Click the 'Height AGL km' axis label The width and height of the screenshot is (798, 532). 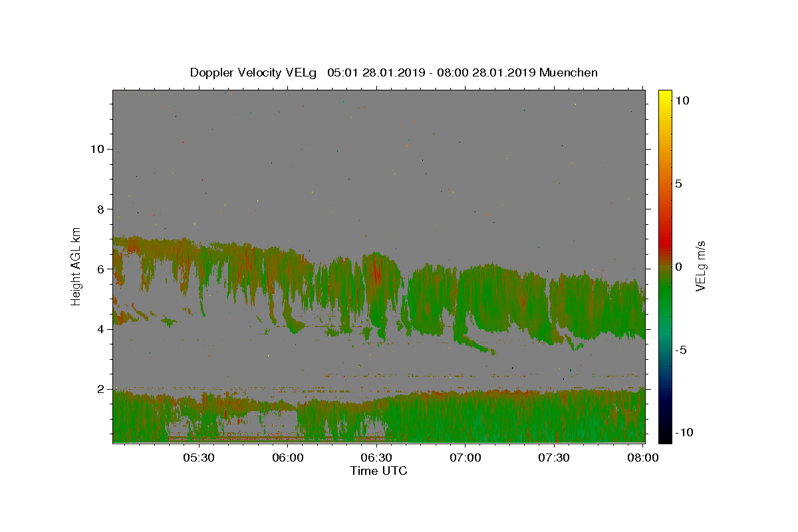click(x=76, y=266)
